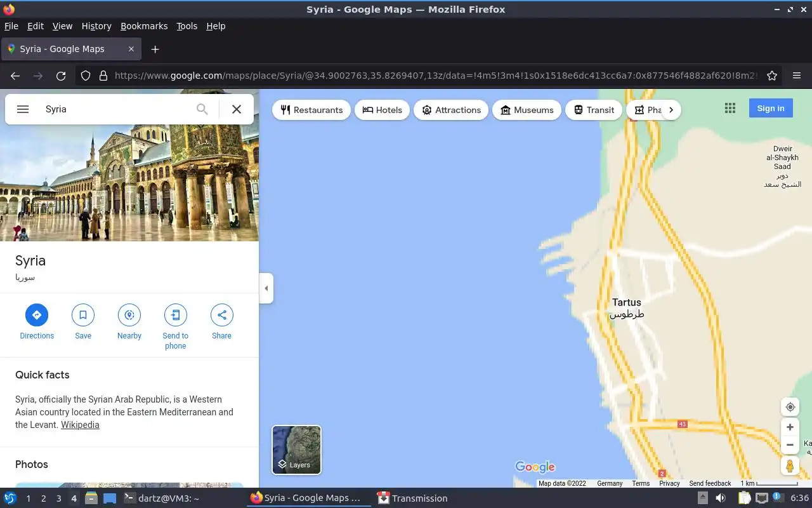Click the Tartus city label

(627, 308)
